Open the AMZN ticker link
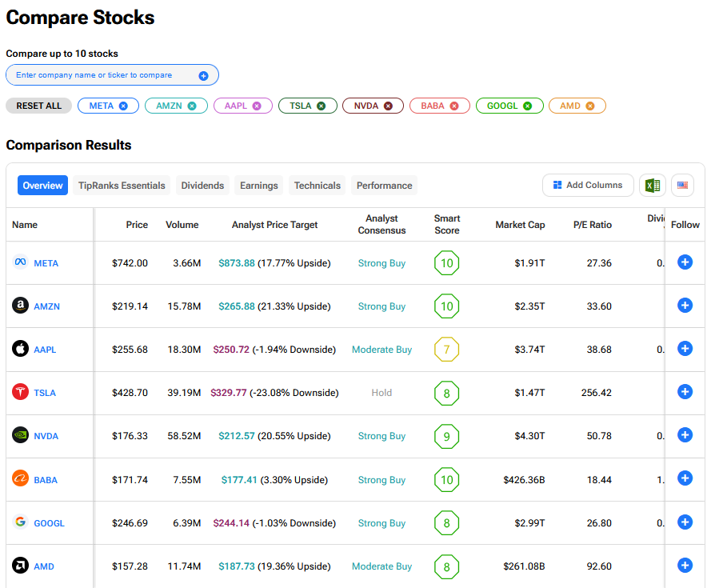The width and height of the screenshot is (719, 588). pos(46,306)
